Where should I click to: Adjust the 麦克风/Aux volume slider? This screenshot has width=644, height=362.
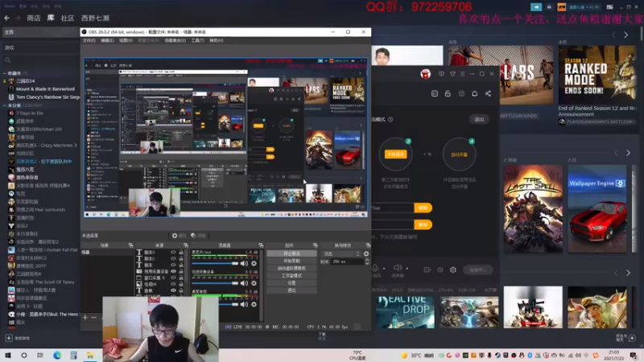point(215,264)
